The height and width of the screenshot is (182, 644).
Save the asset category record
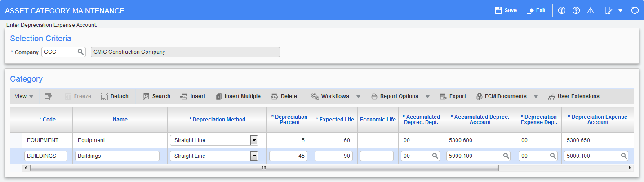pos(506,10)
